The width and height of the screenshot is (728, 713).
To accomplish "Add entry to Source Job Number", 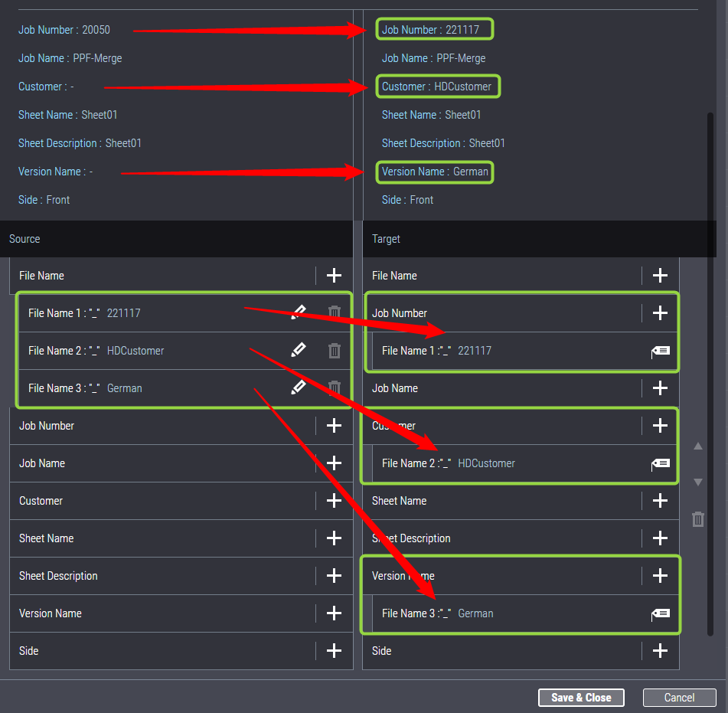I will point(334,426).
